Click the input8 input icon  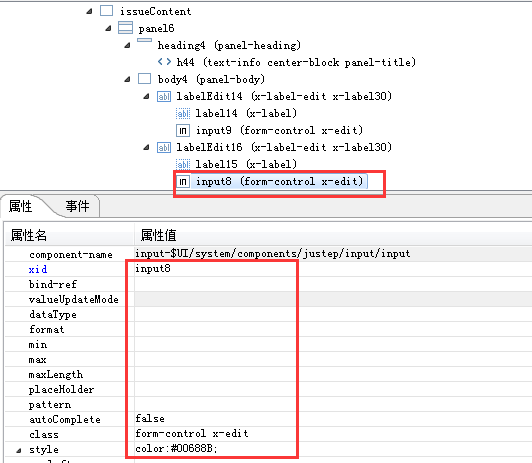tap(183, 182)
